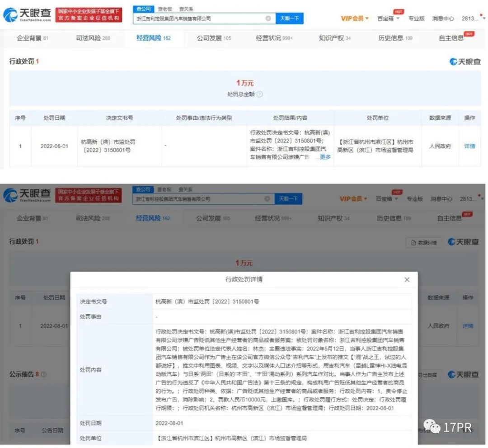
Task: Select the 查老板 search tab in the upper page
Action: 165,9
